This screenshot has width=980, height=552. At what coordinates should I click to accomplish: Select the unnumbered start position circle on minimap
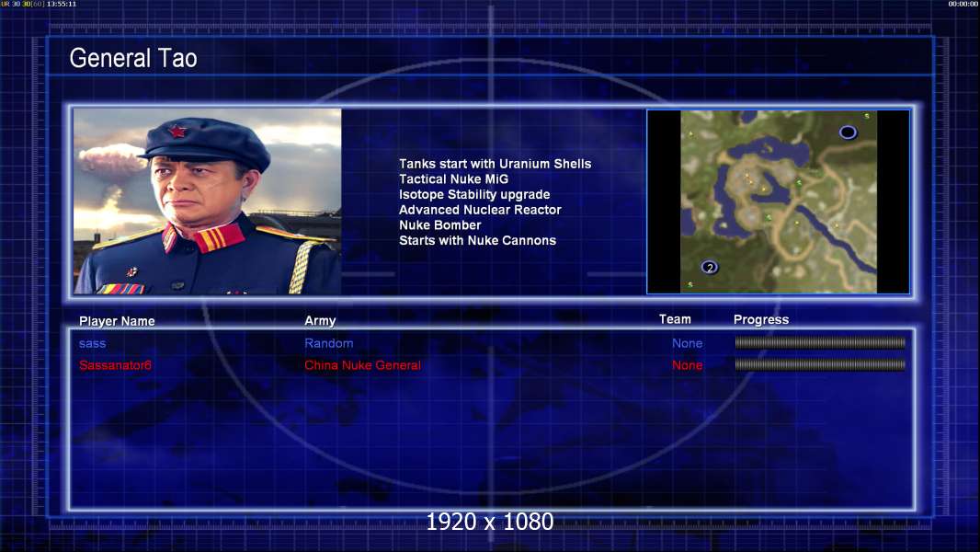point(848,132)
